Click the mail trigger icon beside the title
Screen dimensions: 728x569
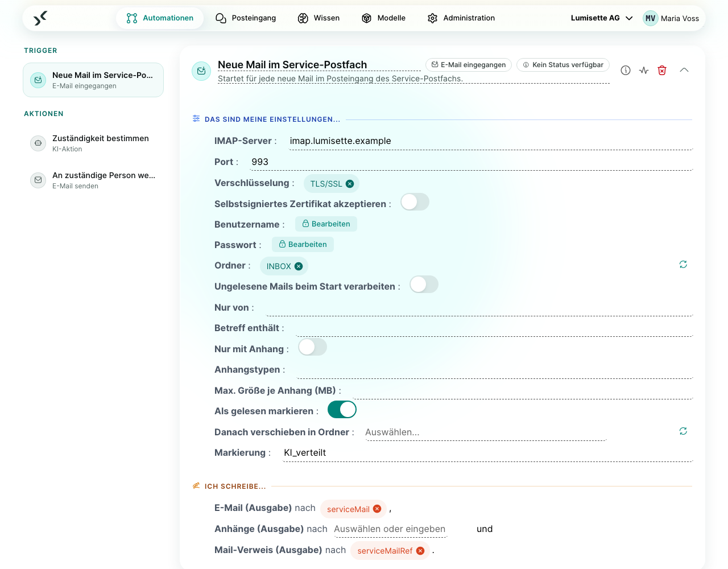pyautogui.click(x=201, y=71)
